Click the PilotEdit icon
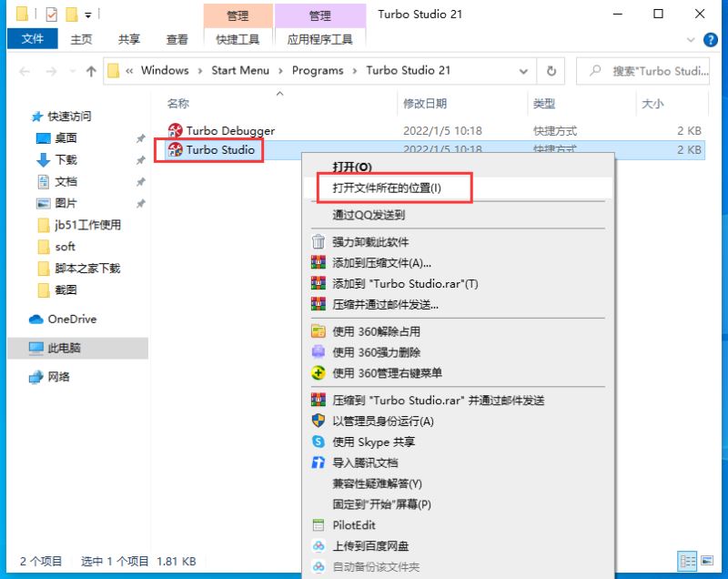728x579 pixels. 318,525
